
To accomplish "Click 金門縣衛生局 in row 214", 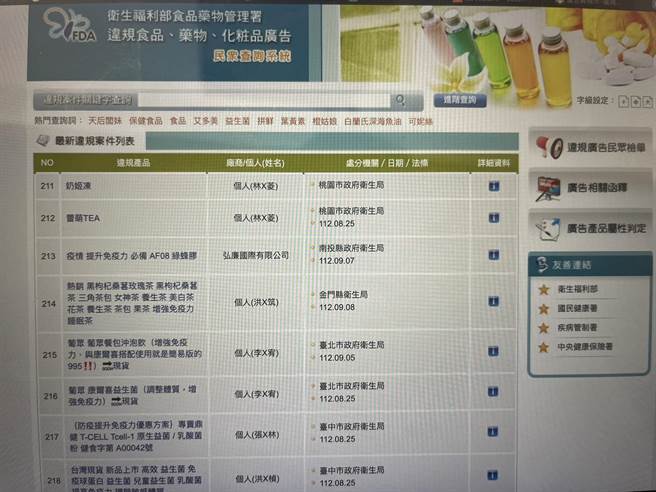I will click(343, 295).
